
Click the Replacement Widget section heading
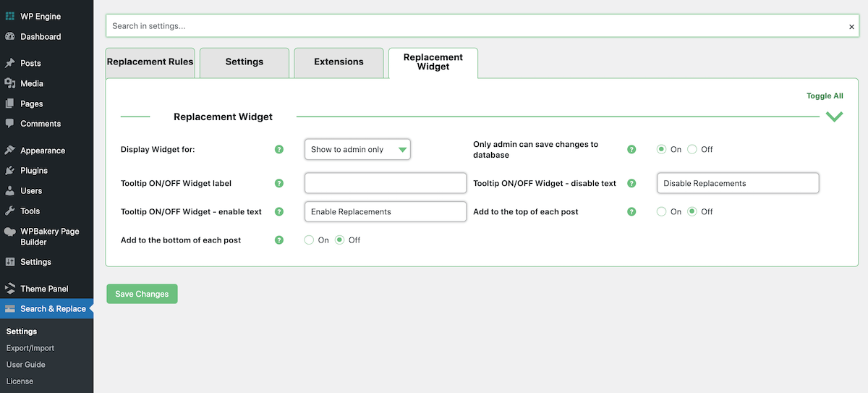click(223, 117)
